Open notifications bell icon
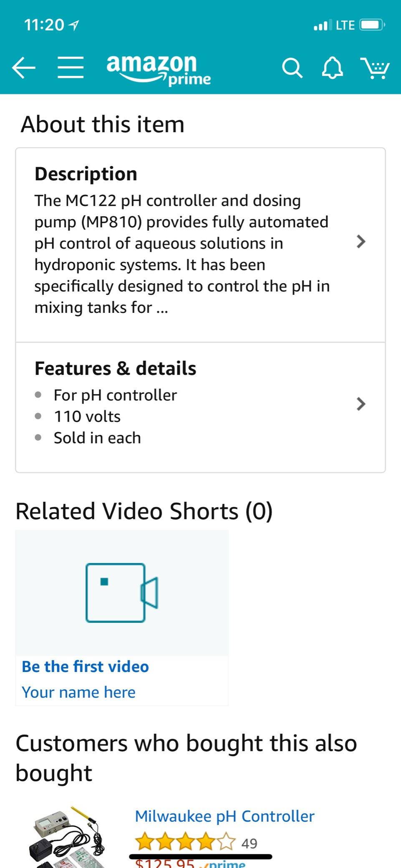 333,68
